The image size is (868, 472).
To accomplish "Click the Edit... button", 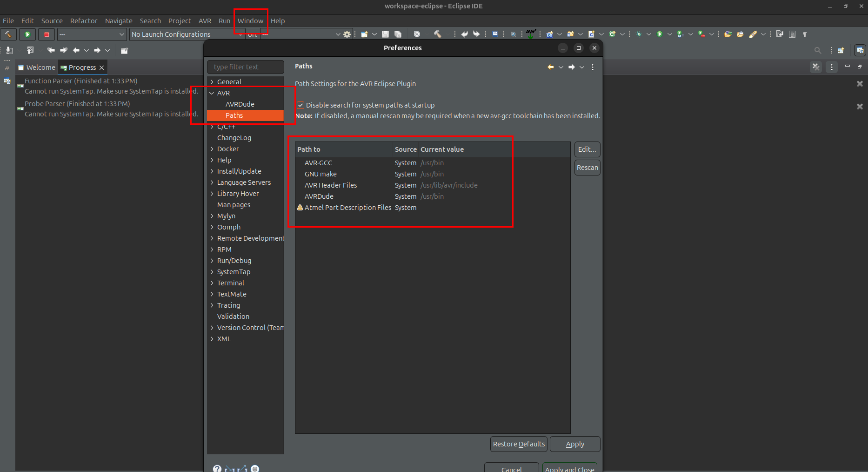I will click(587, 149).
